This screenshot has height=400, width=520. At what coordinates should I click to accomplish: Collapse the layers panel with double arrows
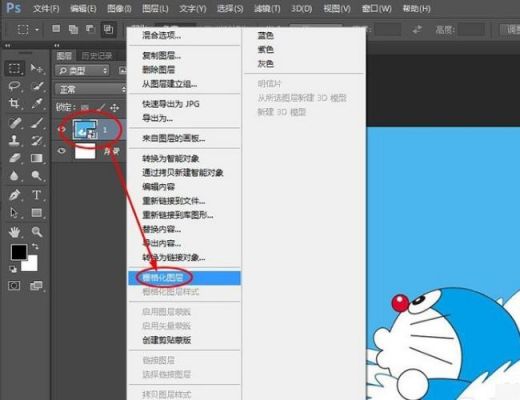57,45
